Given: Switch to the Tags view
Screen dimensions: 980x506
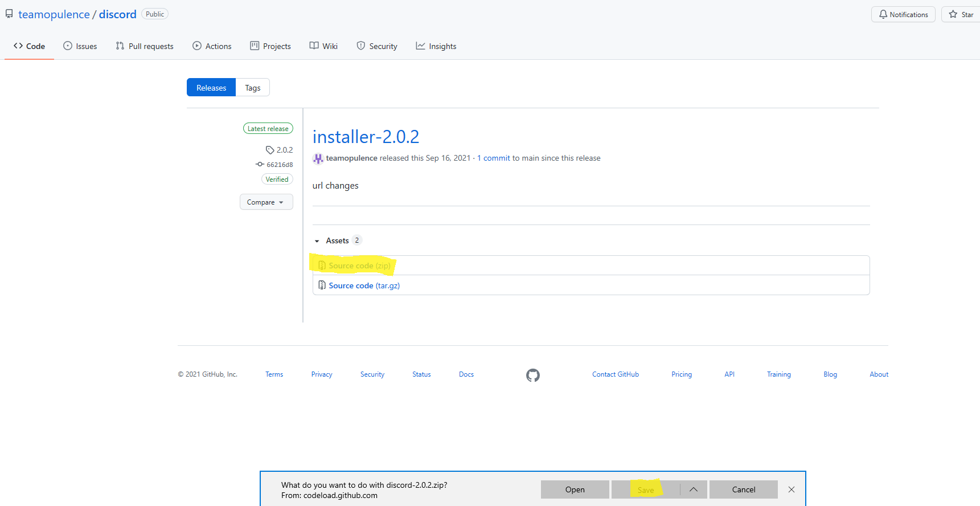Looking at the screenshot, I should (x=253, y=88).
